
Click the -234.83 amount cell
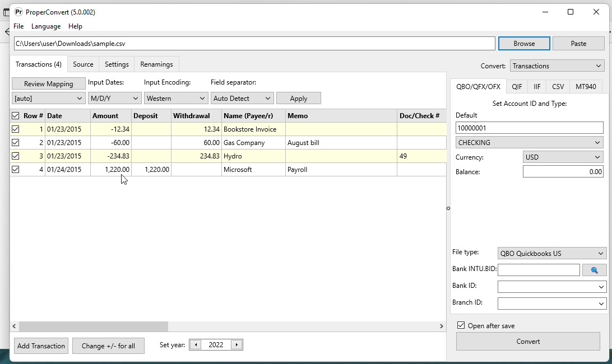(x=111, y=156)
